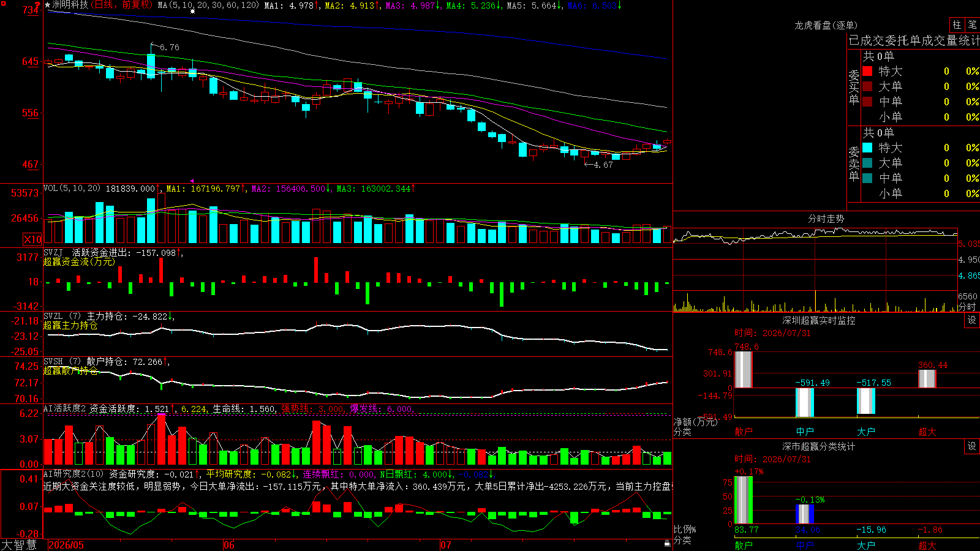980x551 pixels.
Task: Open 设 settings for 深市超赢分类统计
Action: (x=972, y=446)
